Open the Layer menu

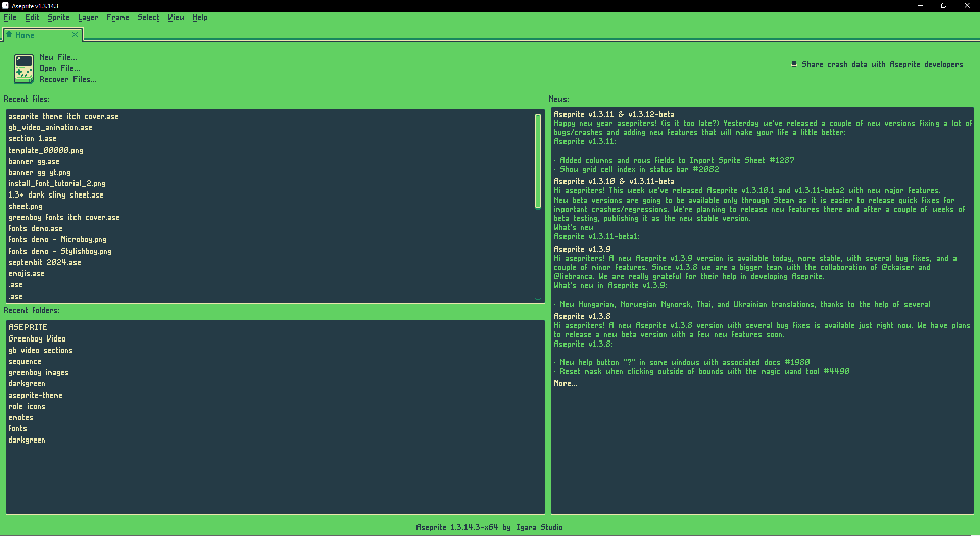(88, 17)
